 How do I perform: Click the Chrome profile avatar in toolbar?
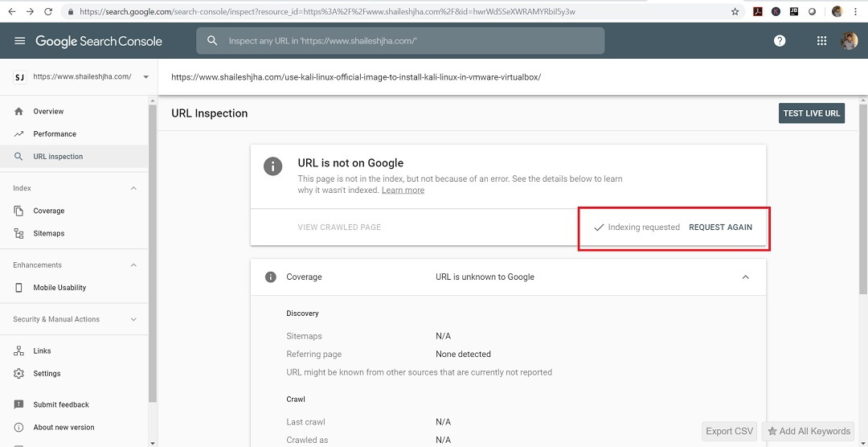(x=837, y=11)
